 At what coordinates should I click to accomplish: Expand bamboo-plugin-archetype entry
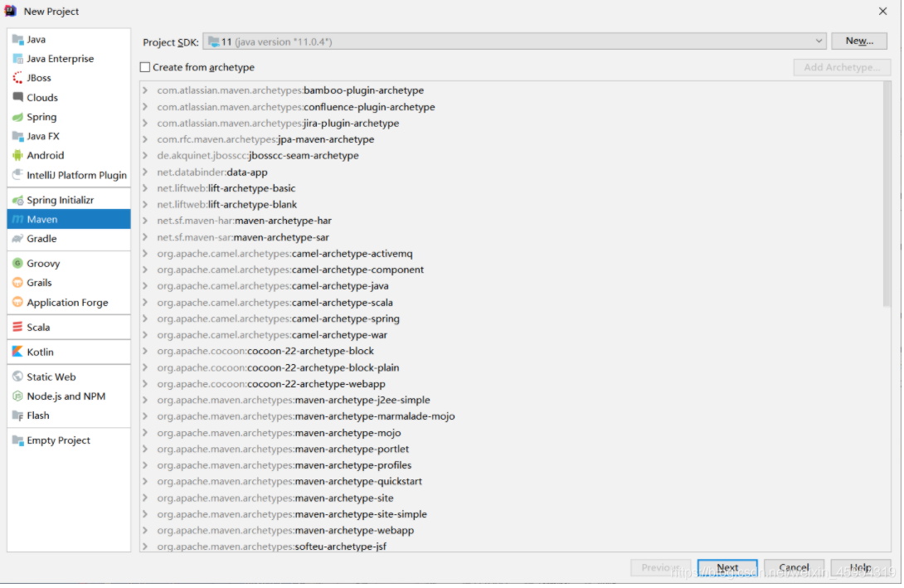145,90
